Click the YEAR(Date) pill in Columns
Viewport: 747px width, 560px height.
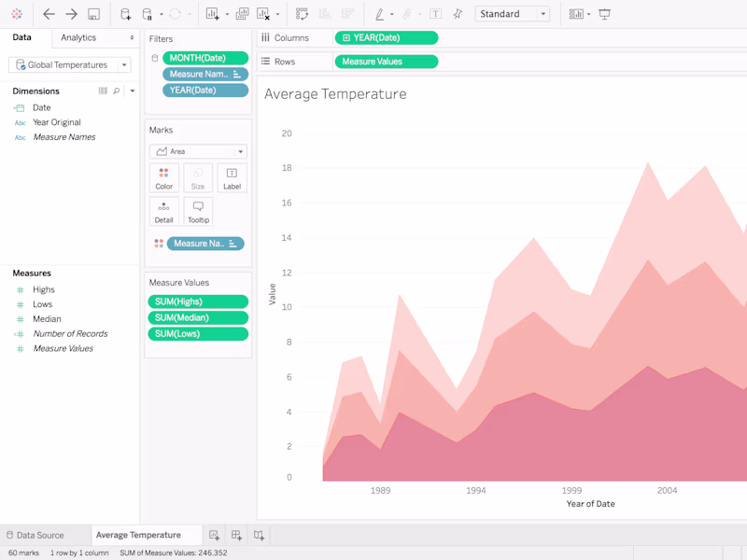(x=386, y=37)
